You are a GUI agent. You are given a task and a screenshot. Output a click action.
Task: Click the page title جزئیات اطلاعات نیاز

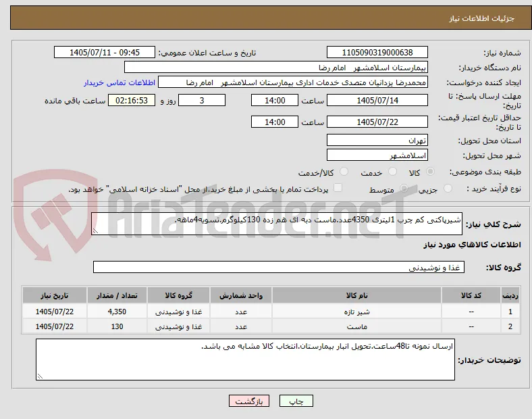pyautogui.click(x=482, y=18)
